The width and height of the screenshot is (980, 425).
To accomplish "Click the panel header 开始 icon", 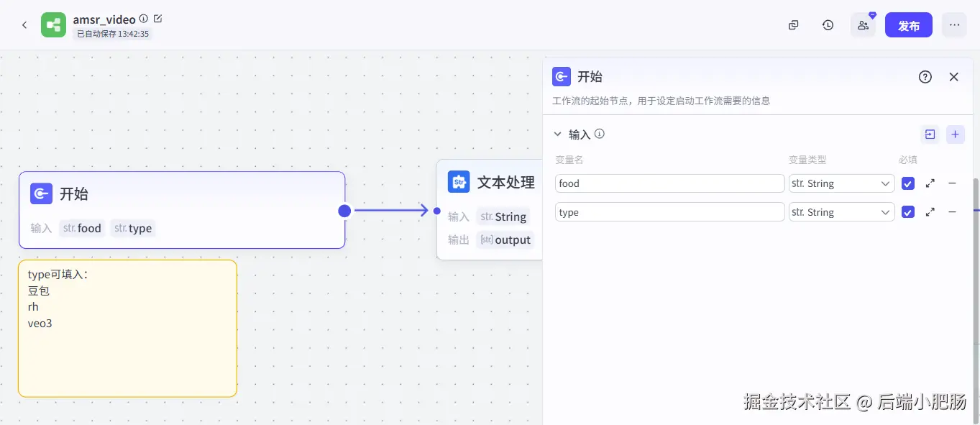I will (562, 77).
